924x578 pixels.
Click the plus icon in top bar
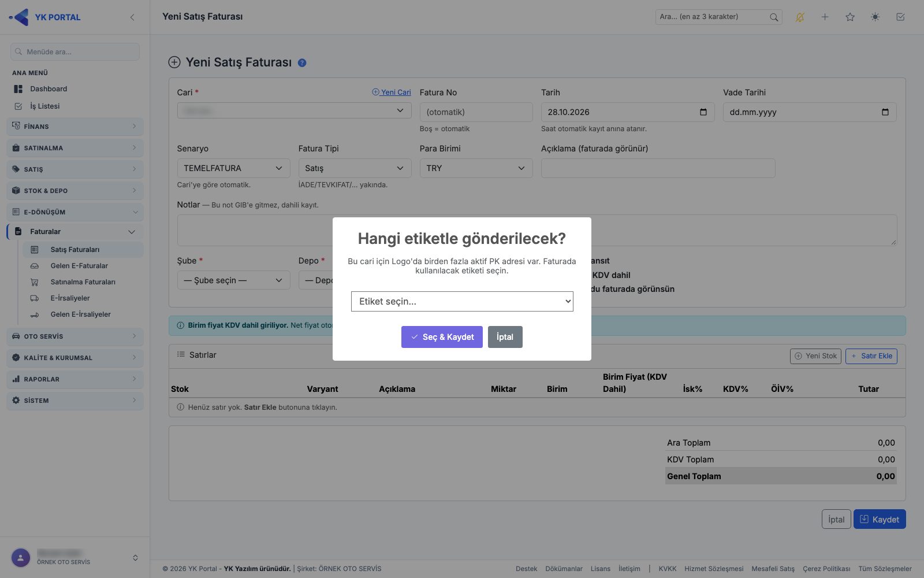[825, 17]
